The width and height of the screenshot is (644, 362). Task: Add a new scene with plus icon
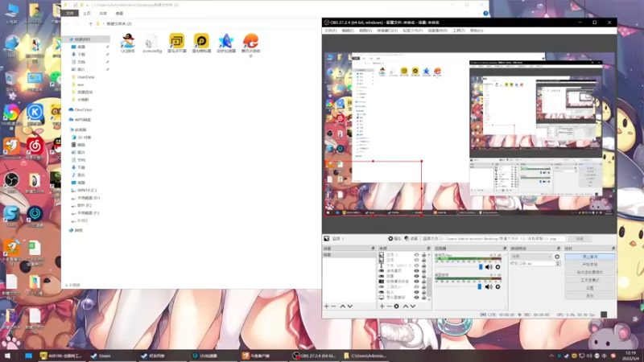coord(327,306)
